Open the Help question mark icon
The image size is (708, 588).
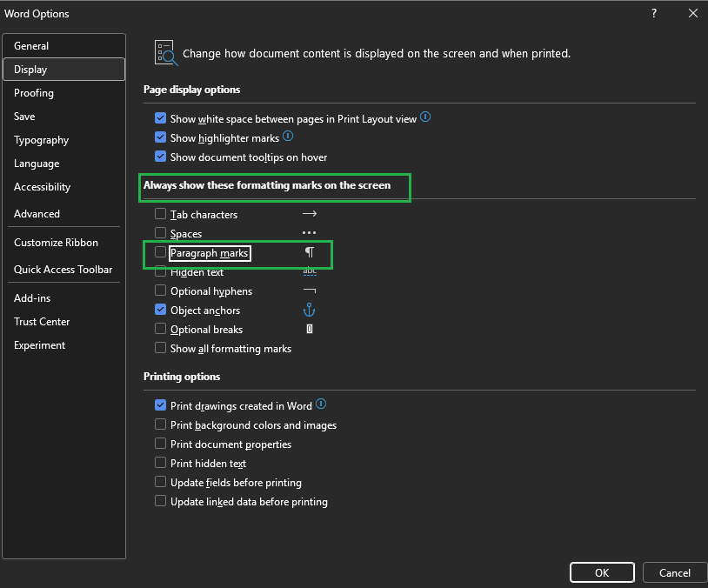(654, 14)
